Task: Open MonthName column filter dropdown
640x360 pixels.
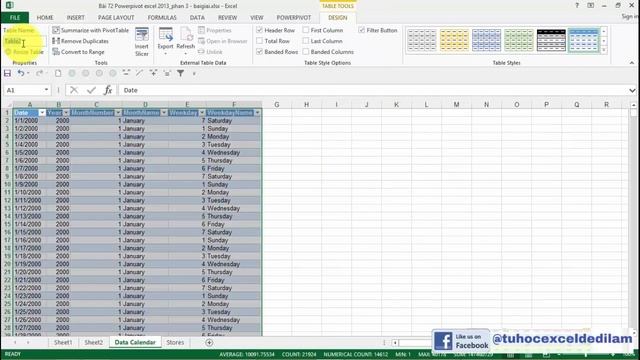Action: (x=164, y=113)
